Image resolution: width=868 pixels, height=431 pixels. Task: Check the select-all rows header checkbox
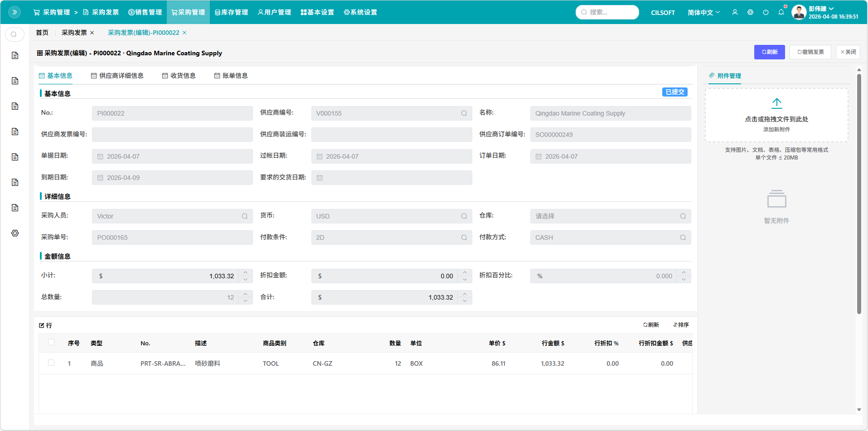(51, 343)
